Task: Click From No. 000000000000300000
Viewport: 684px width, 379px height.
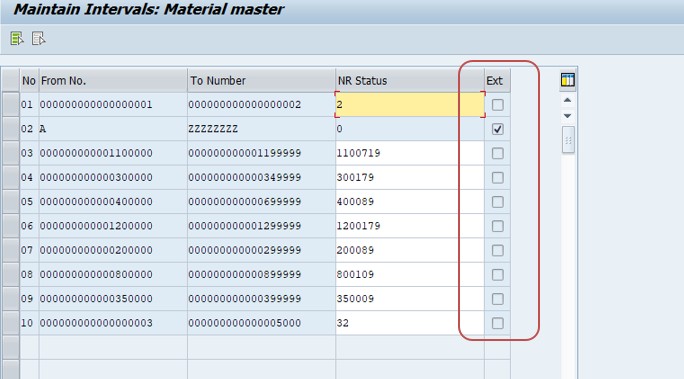Action: point(113,178)
